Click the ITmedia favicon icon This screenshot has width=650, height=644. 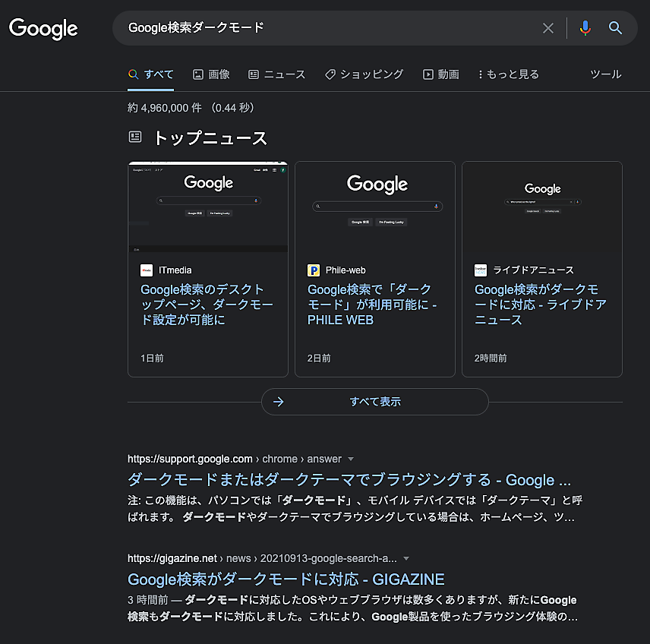[x=147, y=270]
